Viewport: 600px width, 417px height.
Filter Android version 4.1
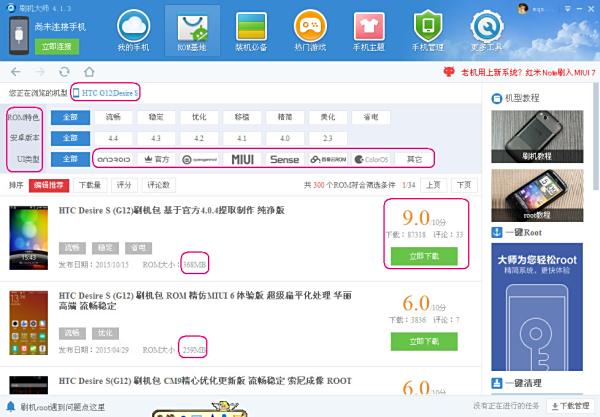click(x=242, y=138)
